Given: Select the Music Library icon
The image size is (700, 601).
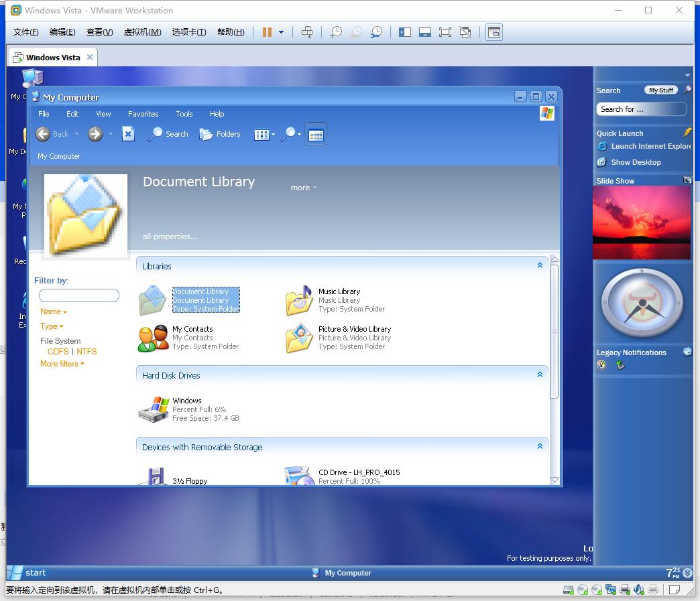Looking at the screenshot, I should (x=299, y=300).
